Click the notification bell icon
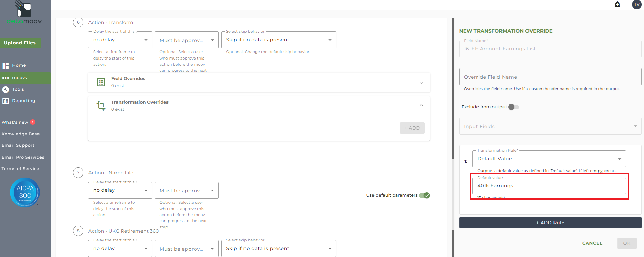The image size is (644, 257). click(x=617, y=5)
